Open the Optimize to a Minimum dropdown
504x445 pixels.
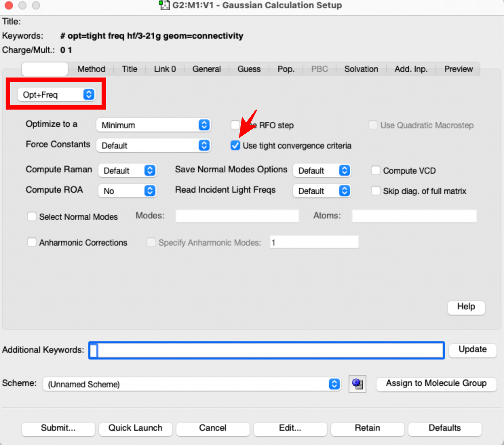click(153, 125)
